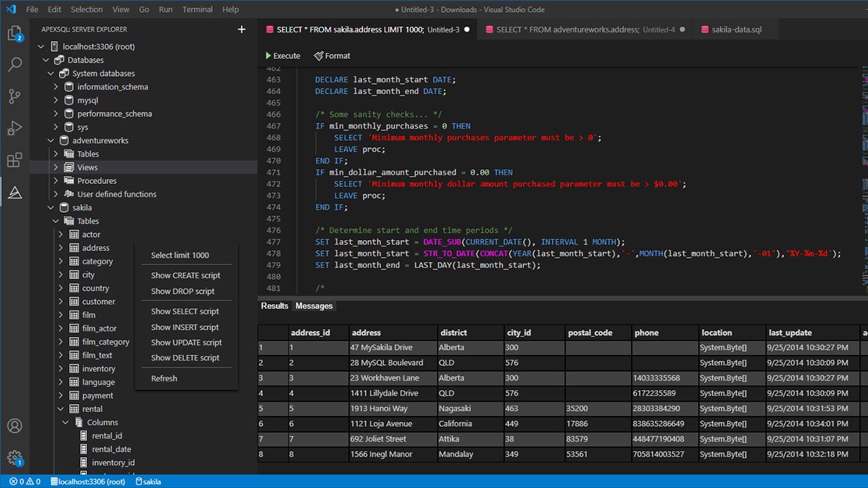Collapse the sakila database node
This screenshot has height=488, width=868.
click(x=52, y=207)
